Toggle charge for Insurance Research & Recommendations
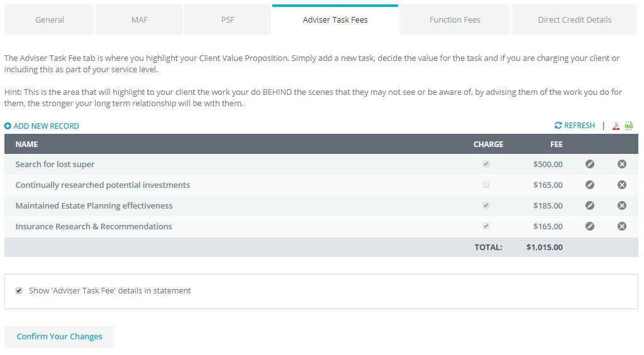Image resolution: width=644 pixels, height=355 pixels. 486,226
